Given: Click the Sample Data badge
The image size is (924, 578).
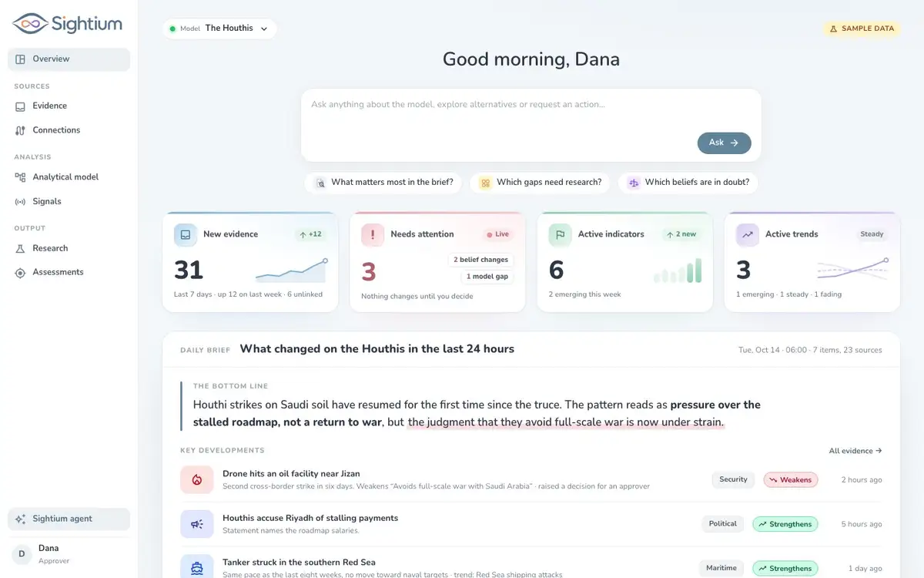Looking at the screenshot, I should click(x=862, y=29).
